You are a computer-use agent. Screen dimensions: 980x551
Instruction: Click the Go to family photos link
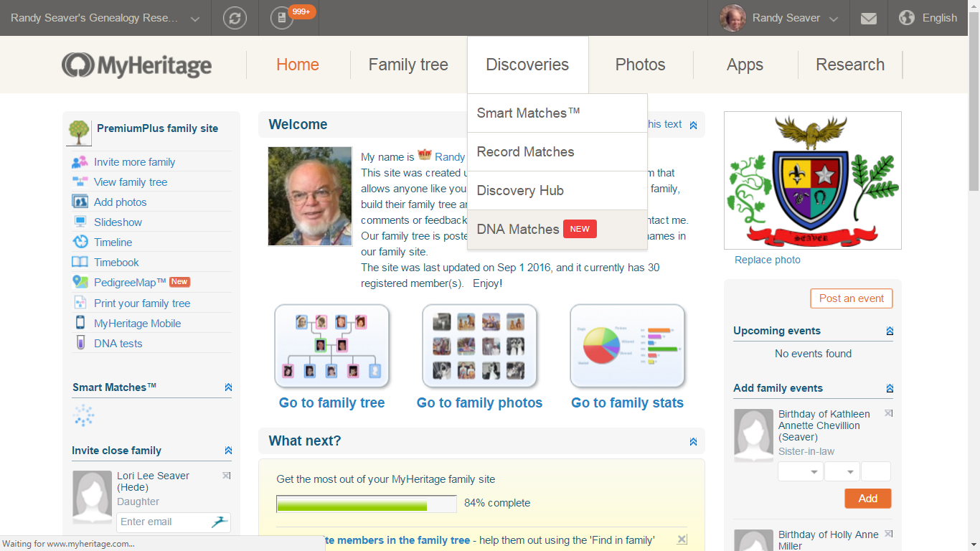coord(480,402)
